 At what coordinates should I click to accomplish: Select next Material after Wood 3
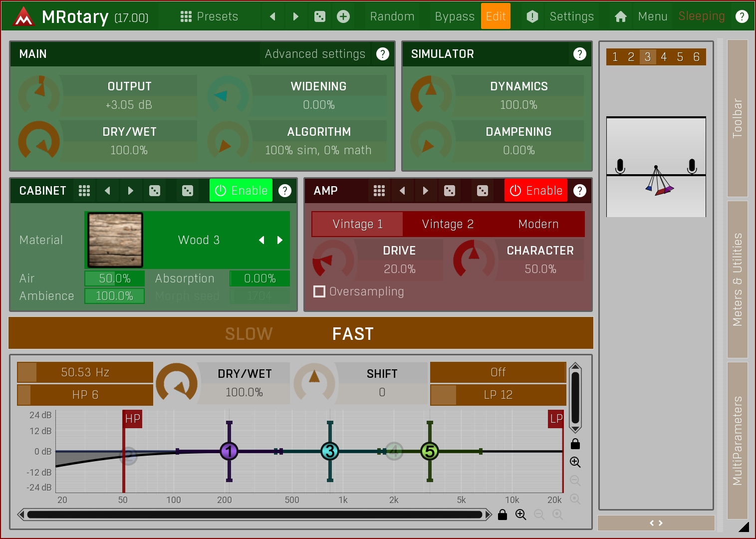[x=280, y=240]
